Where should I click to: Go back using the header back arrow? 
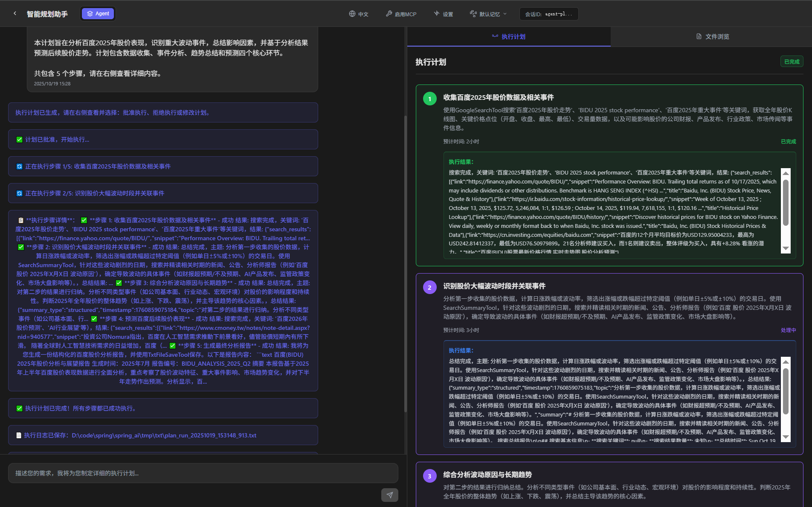coord(15,14)
